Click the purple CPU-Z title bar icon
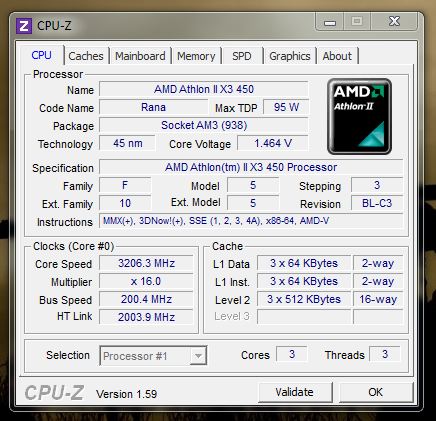 pyautogui.click(x=24, y=26)
